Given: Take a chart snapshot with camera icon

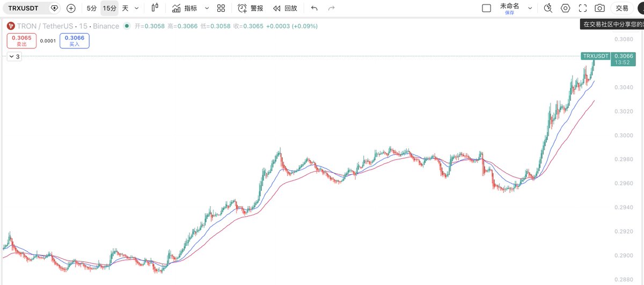Looking at the screenshot, I should [x=600, y=8].
